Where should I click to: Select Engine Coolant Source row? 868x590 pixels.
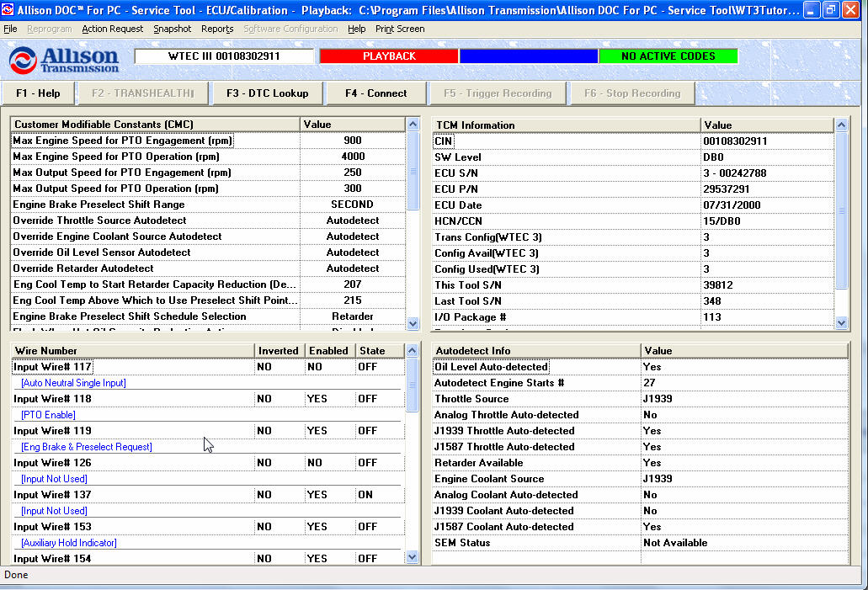641,479
